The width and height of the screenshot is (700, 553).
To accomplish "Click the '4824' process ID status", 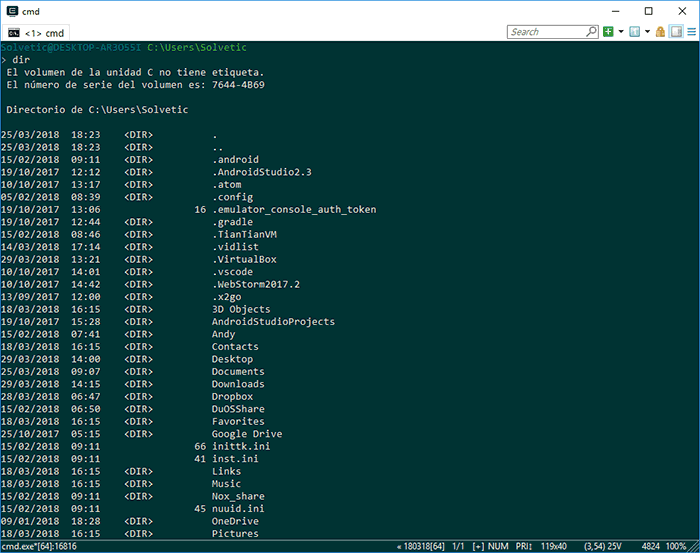I will pyautogui.click(x=650, y=546).
